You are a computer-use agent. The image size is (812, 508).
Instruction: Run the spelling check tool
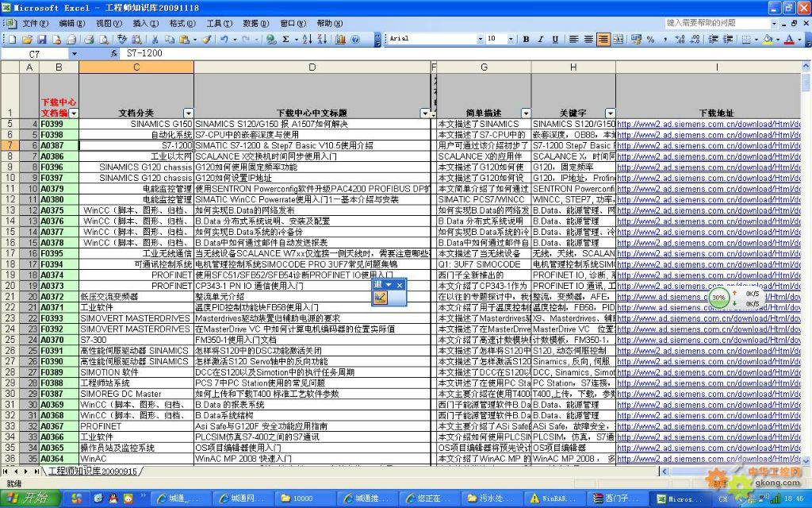(121, 39)
